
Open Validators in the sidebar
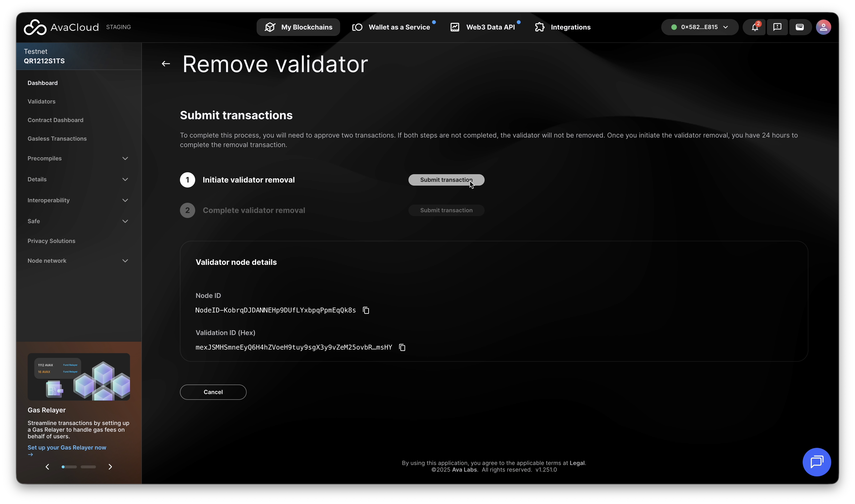pyautogui.click(x=41, y=102)
